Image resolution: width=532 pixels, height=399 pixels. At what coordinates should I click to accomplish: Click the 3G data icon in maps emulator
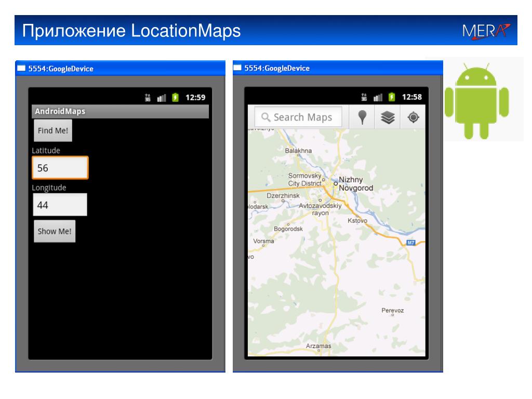click(x=364, y=97)
